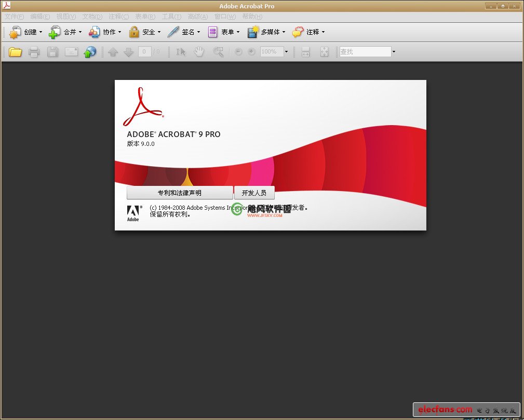
Task: Click the 表单 (Forms) icon
Action: coord(212,32)
